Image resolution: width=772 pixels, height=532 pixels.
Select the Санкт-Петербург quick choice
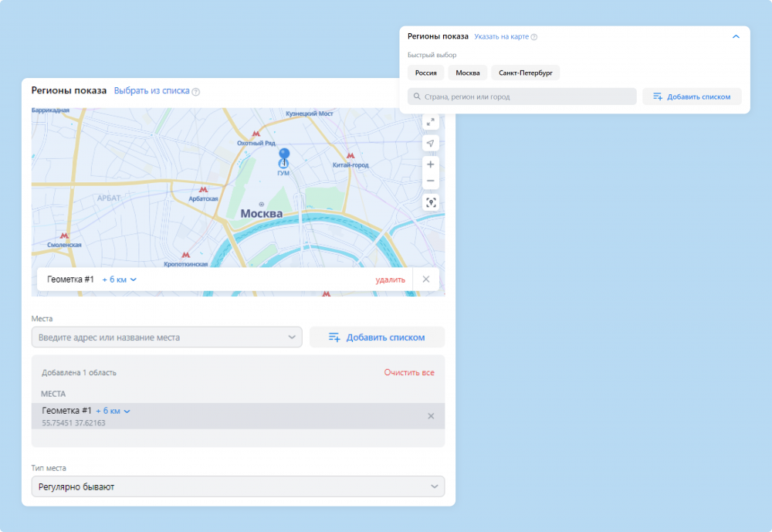[525, 73]
